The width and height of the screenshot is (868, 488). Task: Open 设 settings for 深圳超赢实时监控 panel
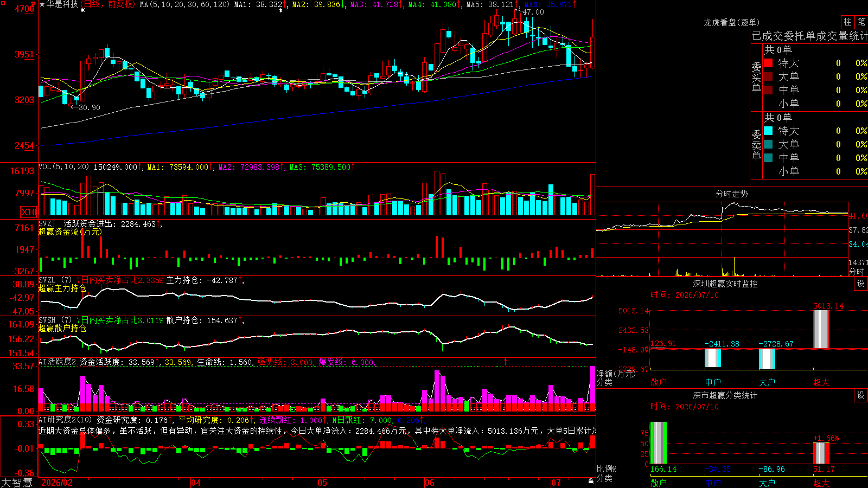click(x=861, y=284)
